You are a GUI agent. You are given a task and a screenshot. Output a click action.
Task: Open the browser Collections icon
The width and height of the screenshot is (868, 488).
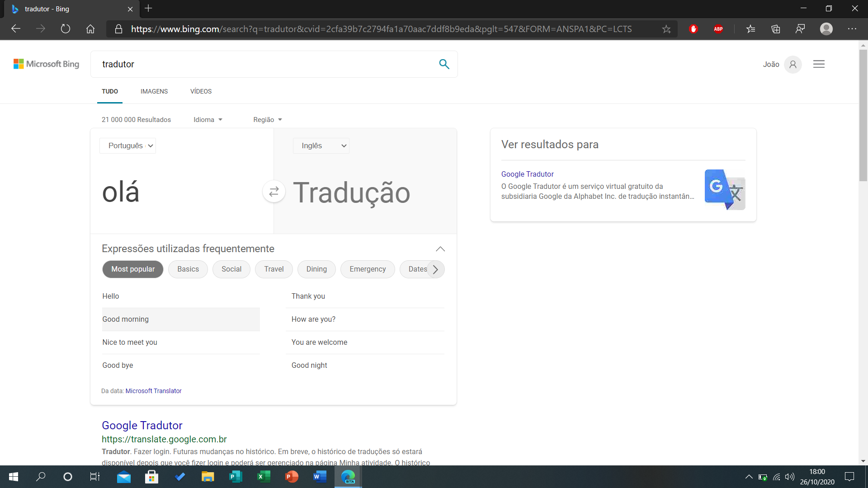click(776, 29)
